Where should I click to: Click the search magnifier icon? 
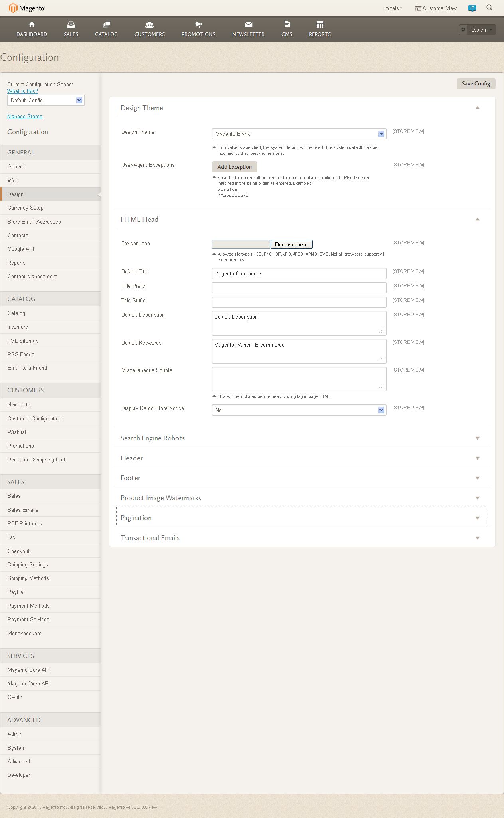coord(490,8)
